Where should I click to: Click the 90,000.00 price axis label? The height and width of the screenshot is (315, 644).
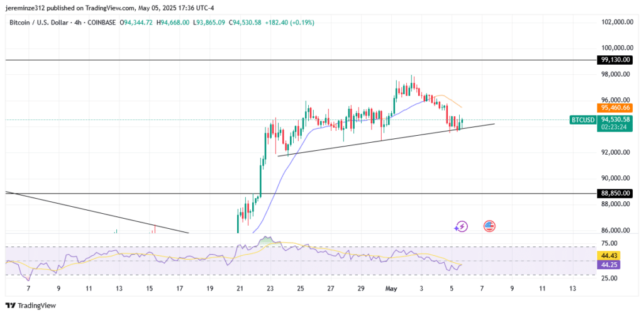tap(617, 178)
